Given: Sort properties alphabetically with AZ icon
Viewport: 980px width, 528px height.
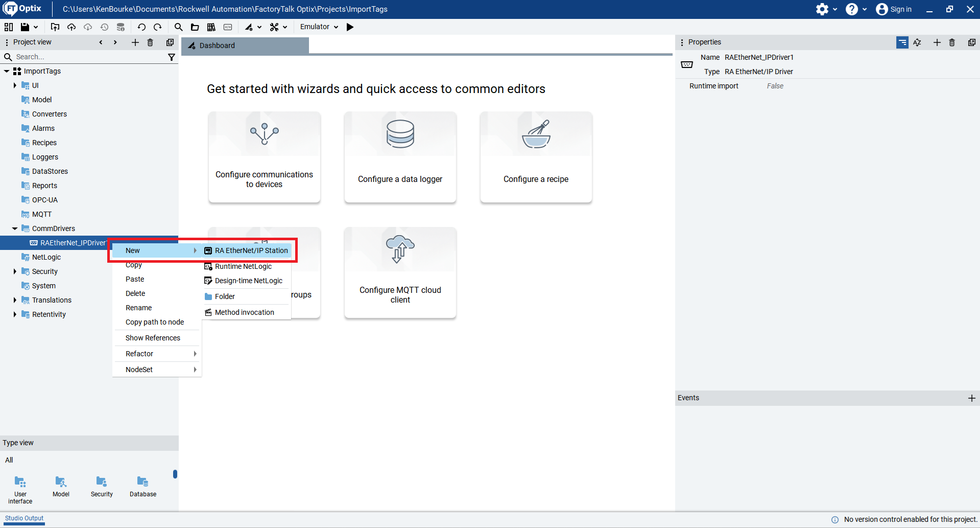Looking at the screenshot, I should [x=917, y=42].
